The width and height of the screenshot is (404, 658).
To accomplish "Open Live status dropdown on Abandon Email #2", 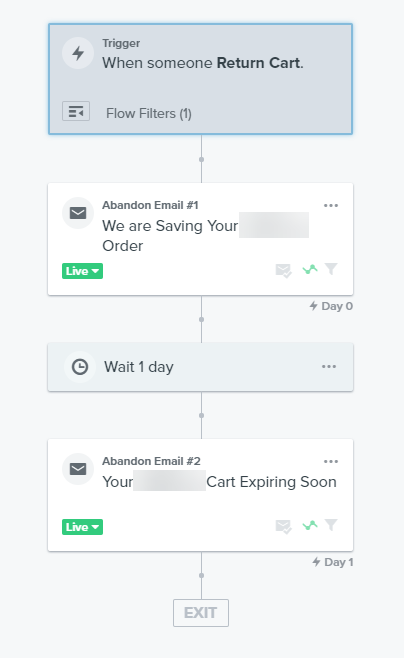I will click(x=82, y=527).
